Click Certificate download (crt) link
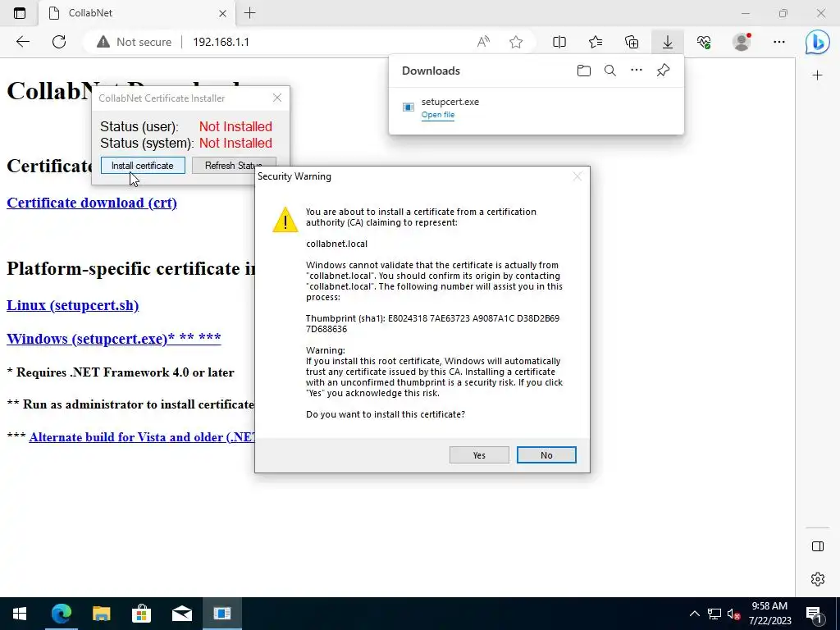Viewport: 840px width, 630px height. [x=92, y=203]
